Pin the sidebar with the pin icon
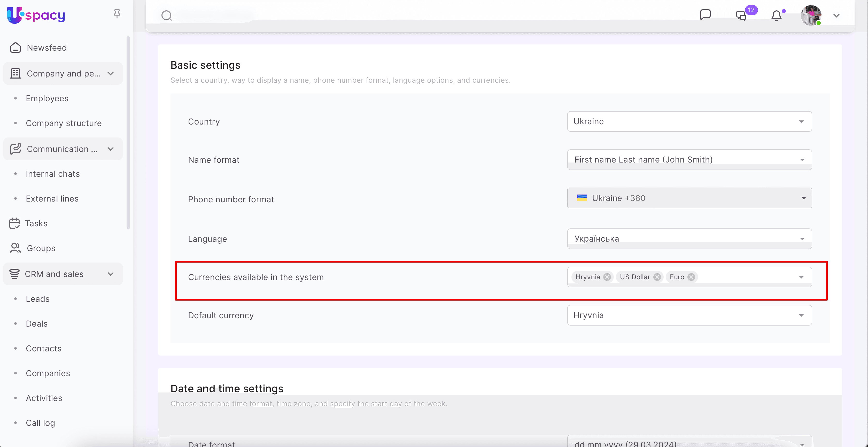Viewport: 868px width, 447px height. coord(117,14)
